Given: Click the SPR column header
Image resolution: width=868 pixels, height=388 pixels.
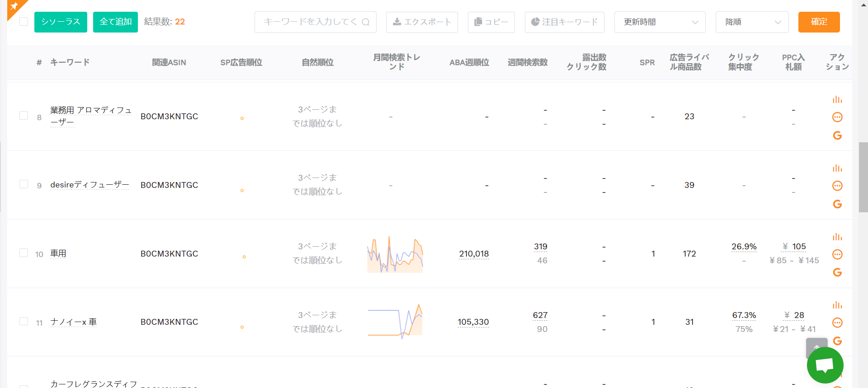Looking at the screenshot, I should tap(647, 62).
